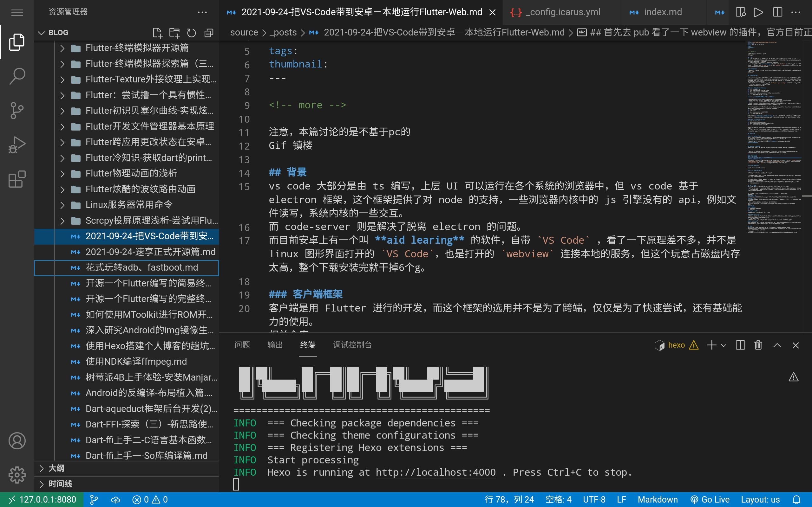This screenshot has height=507, width=812.
Task: Switch to the _config.icarus.yml editor tab
Action: (x=562, y=12)
